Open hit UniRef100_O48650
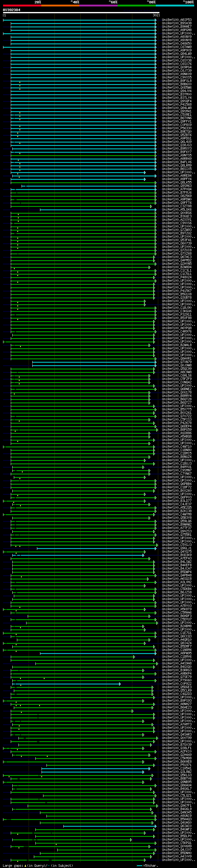 177,43
